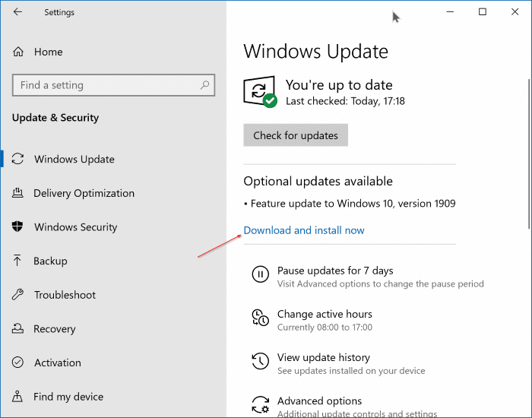
Task: Click Last checked: Today, 17:18 text
Action: point(345,101)
